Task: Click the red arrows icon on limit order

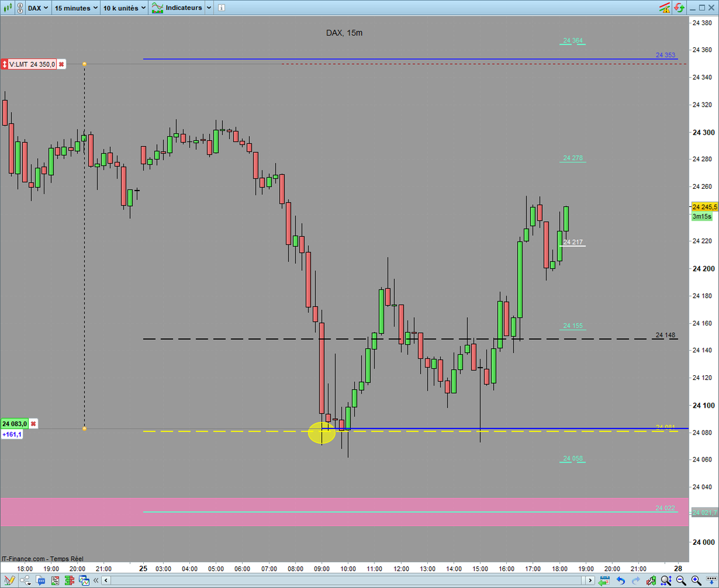Action: 5,64
